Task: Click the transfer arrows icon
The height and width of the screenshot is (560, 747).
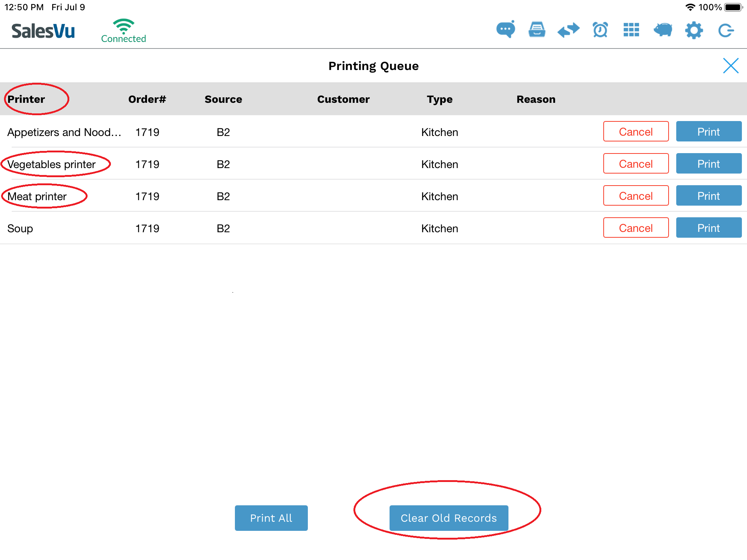Action: [x=568, y=30]
